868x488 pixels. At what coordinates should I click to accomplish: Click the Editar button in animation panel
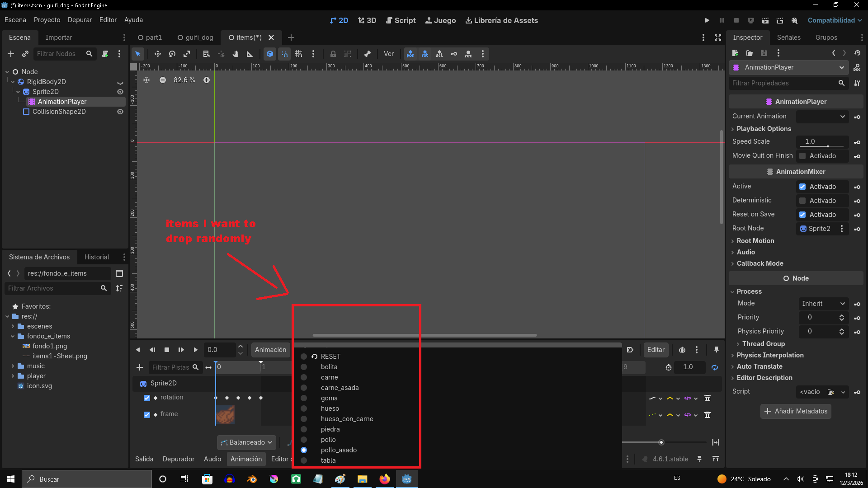tap(656, 350)
